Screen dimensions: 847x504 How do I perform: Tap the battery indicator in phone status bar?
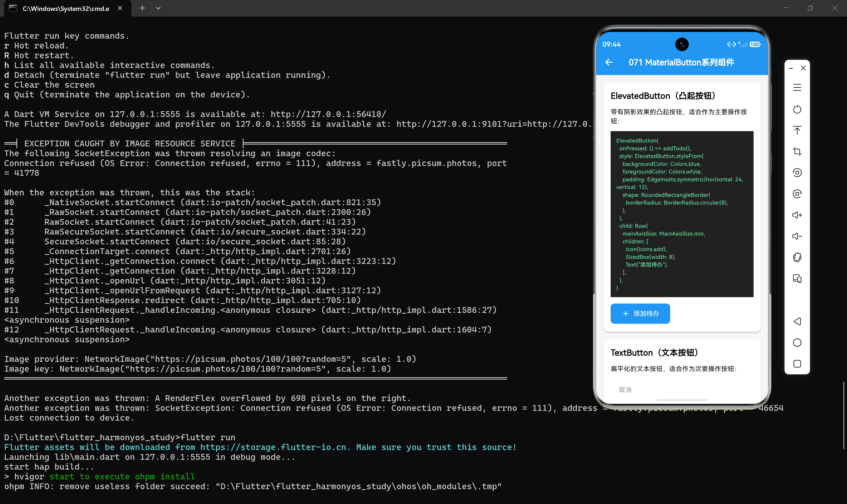click(x=755, y=44)
